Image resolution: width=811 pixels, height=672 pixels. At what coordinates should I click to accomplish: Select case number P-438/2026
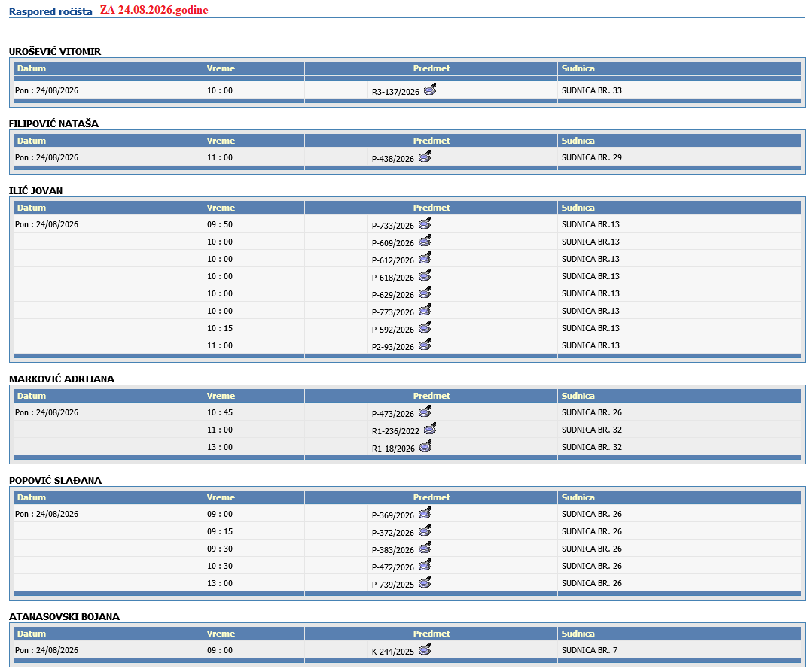[392, 160]
